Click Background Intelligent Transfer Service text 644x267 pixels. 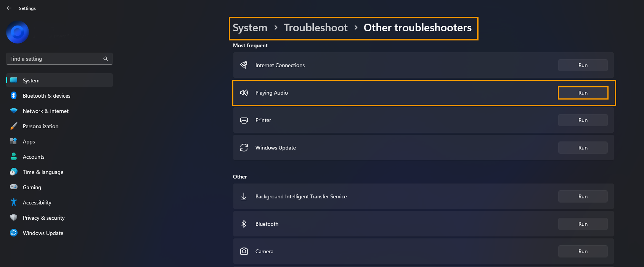pos(301,196)
